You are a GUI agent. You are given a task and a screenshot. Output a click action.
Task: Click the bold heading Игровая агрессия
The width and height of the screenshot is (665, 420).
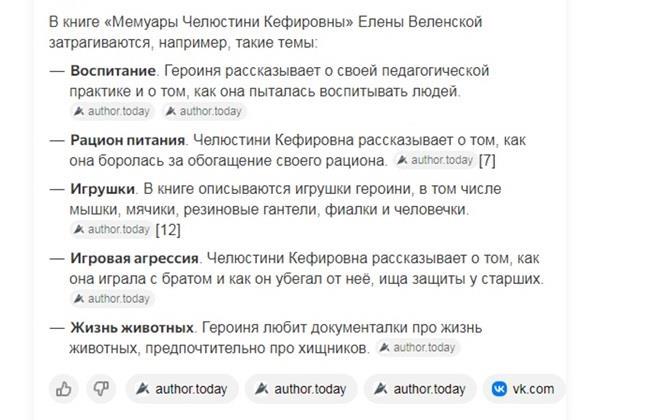(x=136, y=258)
